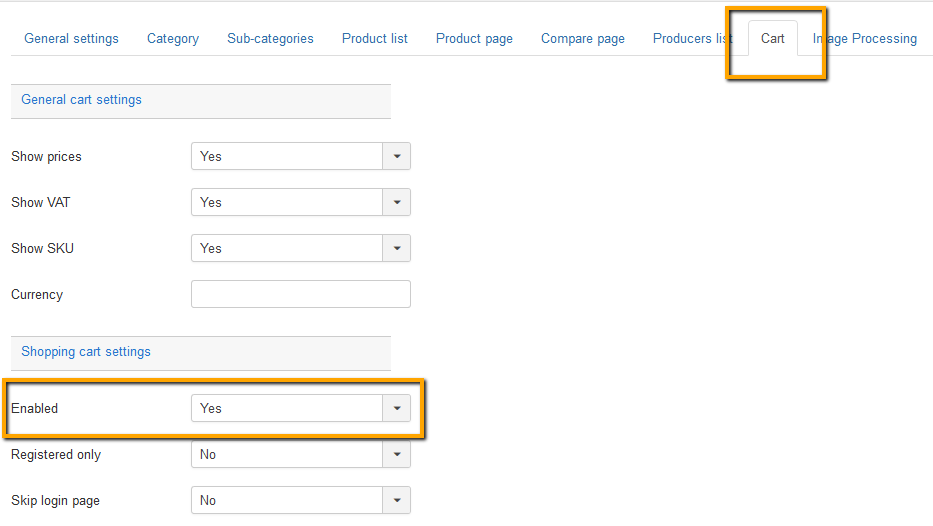This screenshot has width=933, height=526.
Task: Open the Image Processing tab
Action: point(865,39)
